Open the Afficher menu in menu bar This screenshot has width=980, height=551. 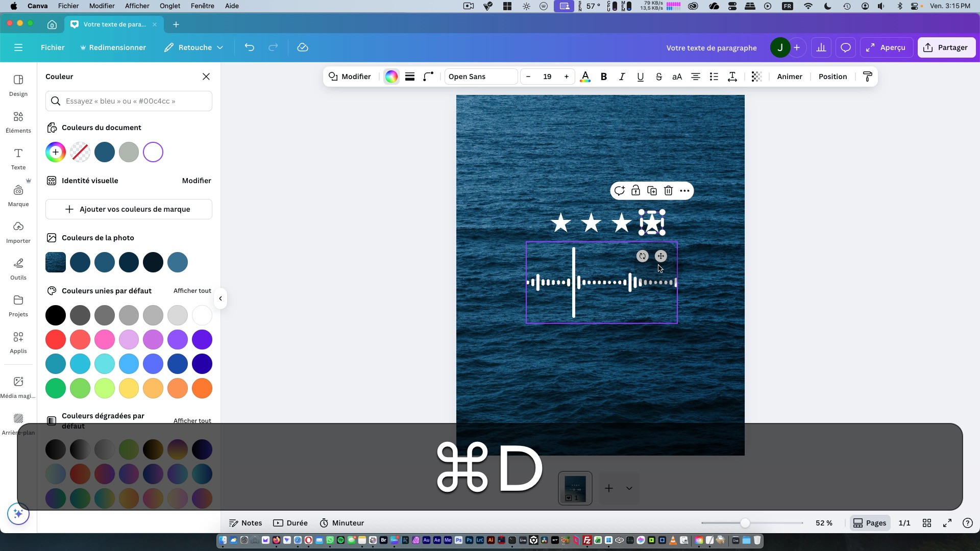(137, 6)
